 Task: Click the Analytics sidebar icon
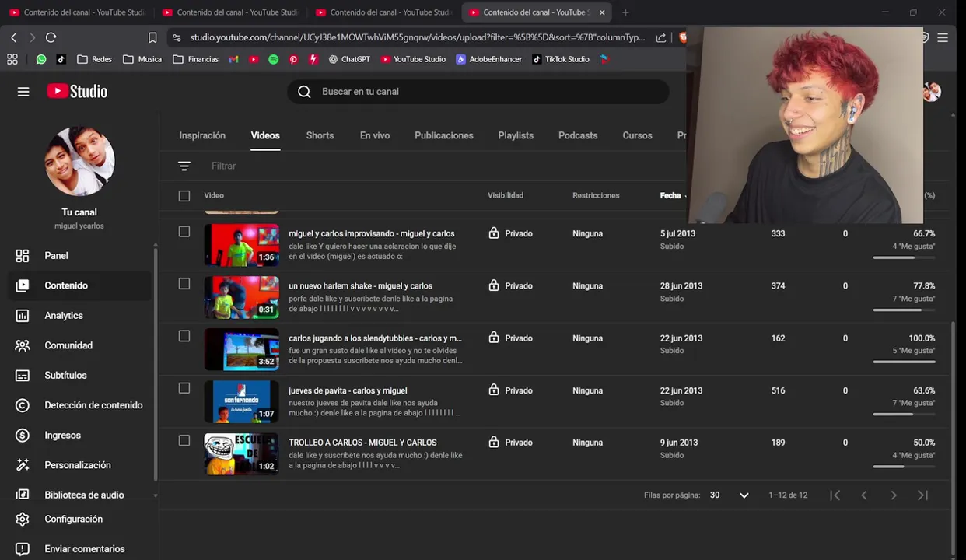click(23, 316)
